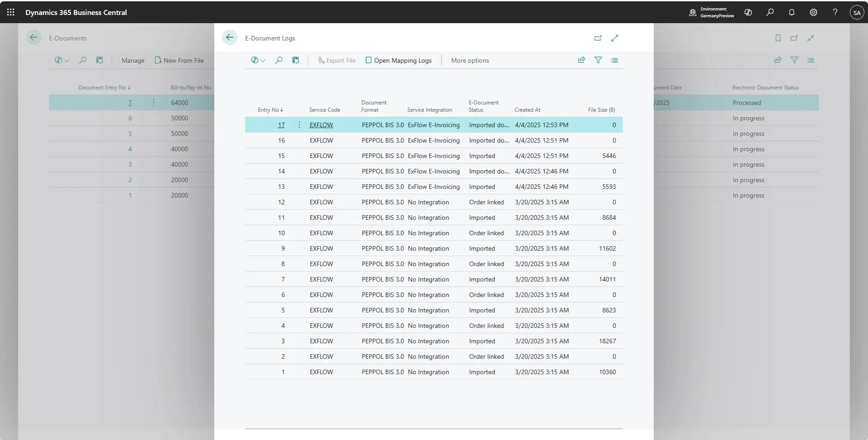Click New From File action
Image resolution: width=868 pixels, height=440 pixels.
click(180, 60)
